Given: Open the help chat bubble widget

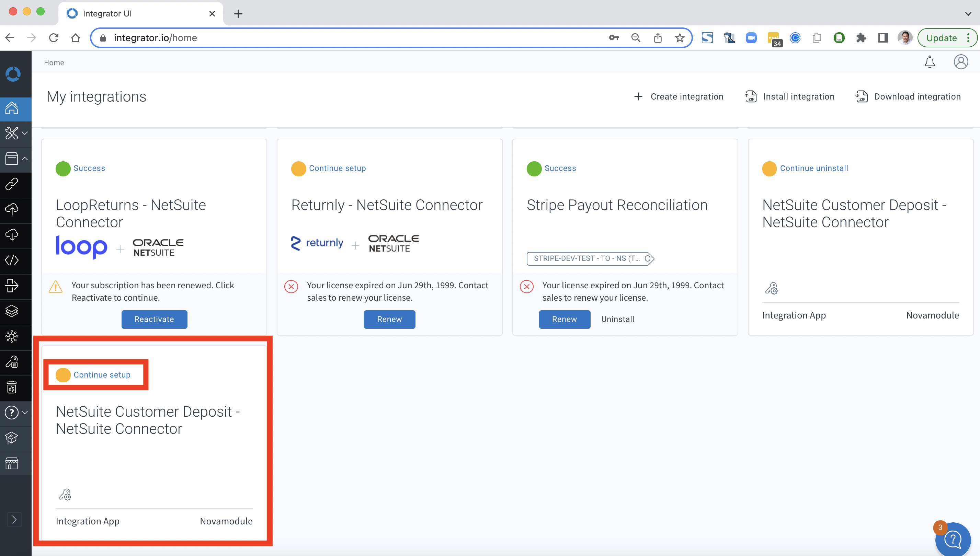Looking at the screenshot, I should pos(953,539).
